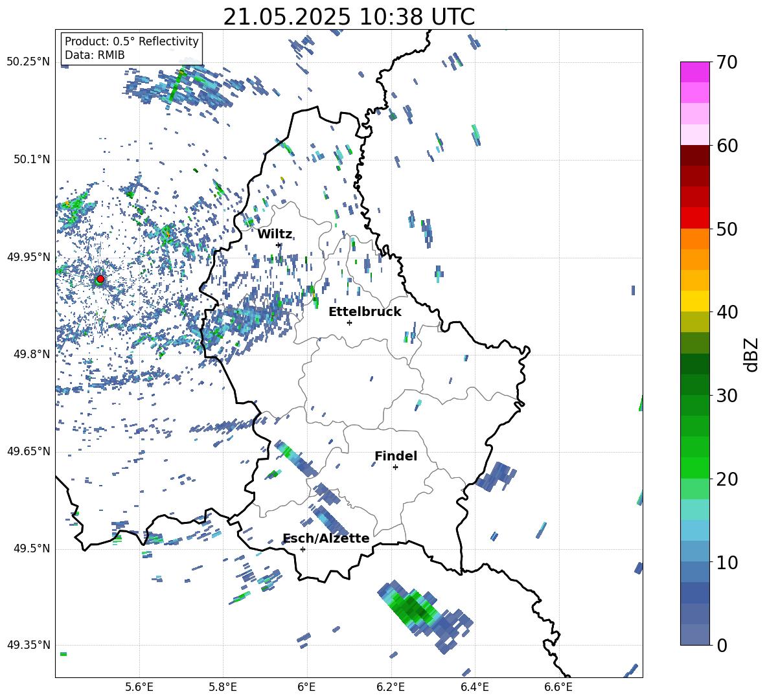Image resolution: width=767 pixels, height=700 pixels.
Task: Click the strong green echo south of Luxembourg
Action: (x=413, y=609)
